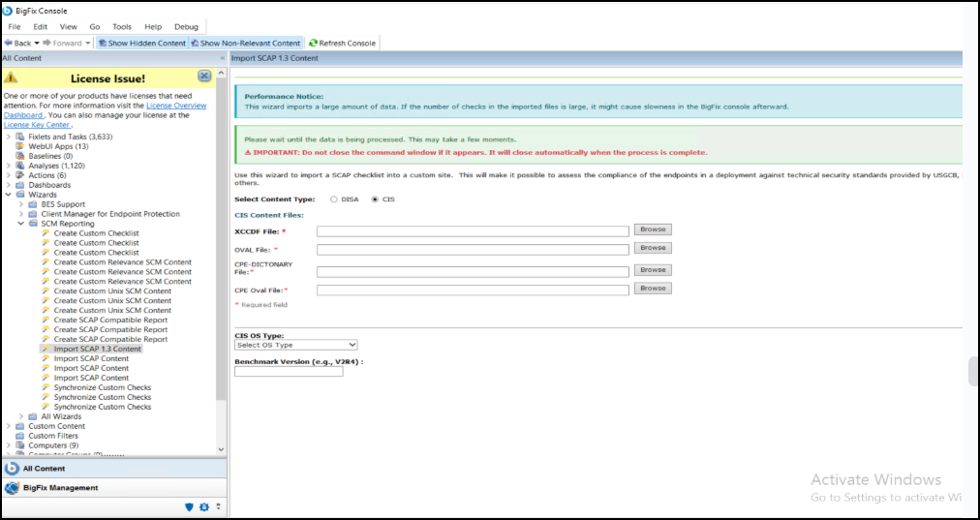Browse for the CPE Oval File
This screenshot has height=520, width=980.
pyautogui.click(x=653, y=289)
